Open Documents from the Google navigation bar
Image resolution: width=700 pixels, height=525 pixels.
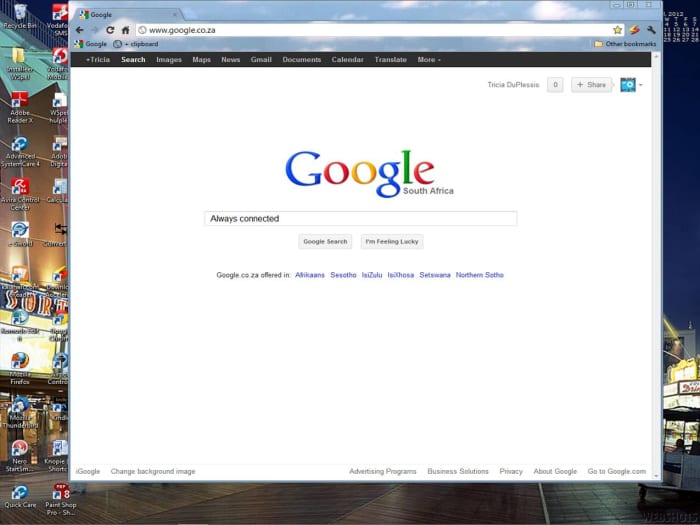[x=302, y=59]
